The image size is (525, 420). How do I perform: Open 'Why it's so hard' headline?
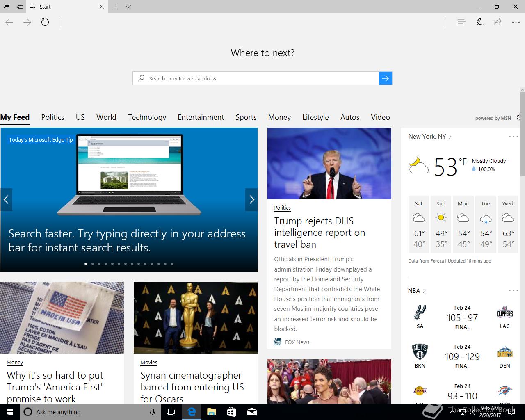(55, 387)
